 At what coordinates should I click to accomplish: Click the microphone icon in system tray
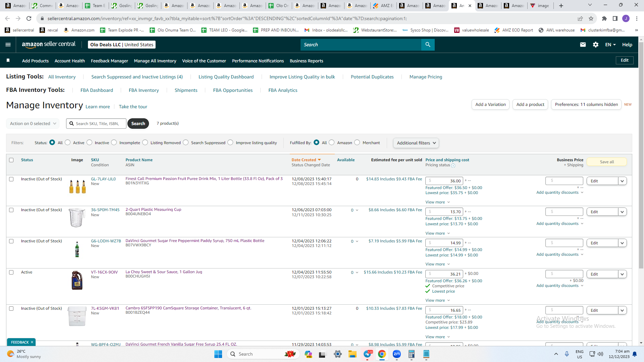(567, 354)
